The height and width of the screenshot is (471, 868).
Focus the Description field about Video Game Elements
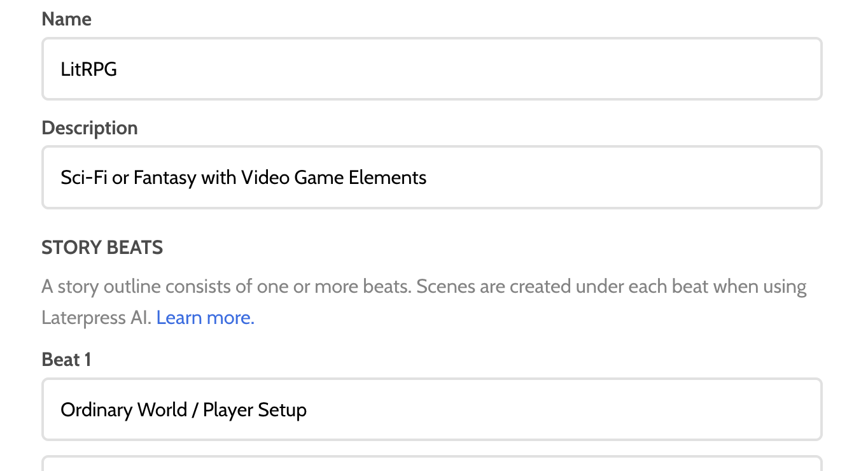pos(432,177)
